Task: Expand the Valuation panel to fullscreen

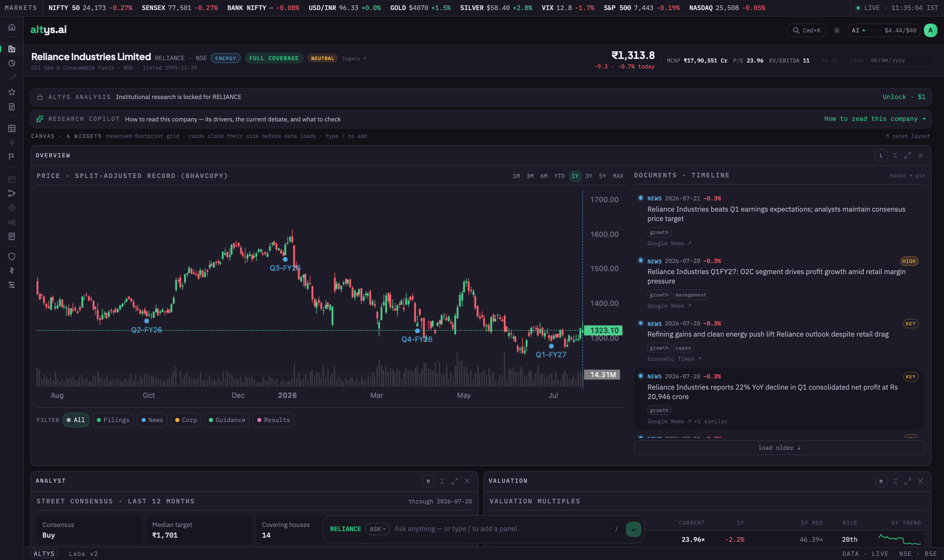Action: pyautogui.click(x=907, y=481)
